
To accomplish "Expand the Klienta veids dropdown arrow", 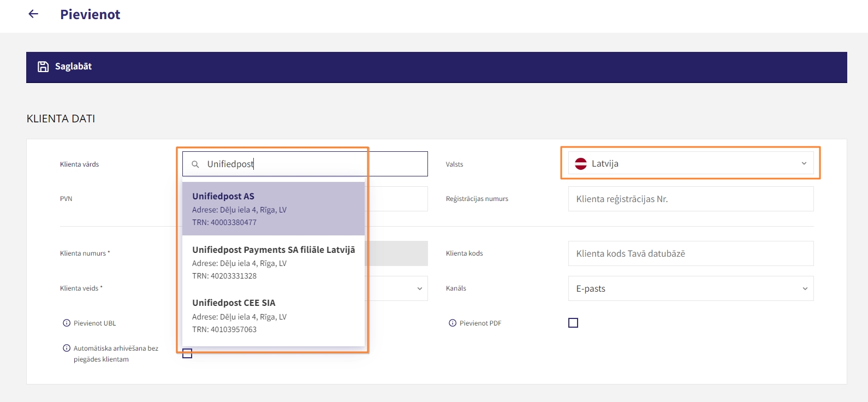I will click(419, 289).
